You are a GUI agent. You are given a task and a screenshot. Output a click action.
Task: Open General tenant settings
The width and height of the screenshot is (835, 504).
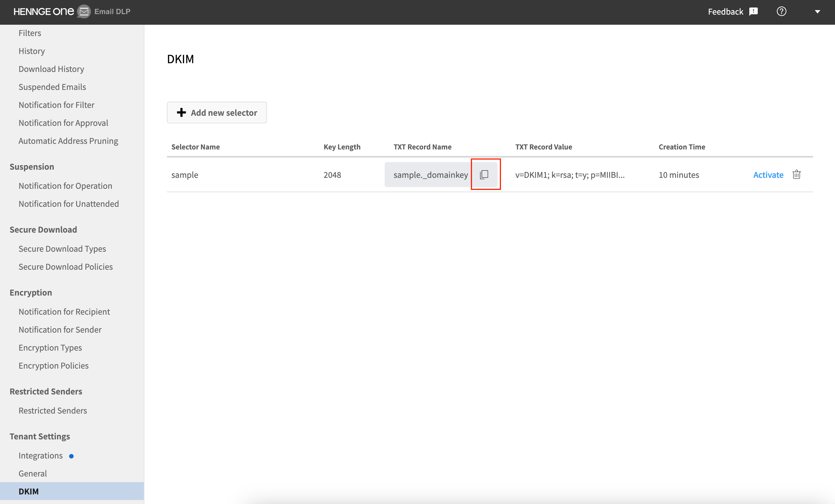[x=33, y=473]
